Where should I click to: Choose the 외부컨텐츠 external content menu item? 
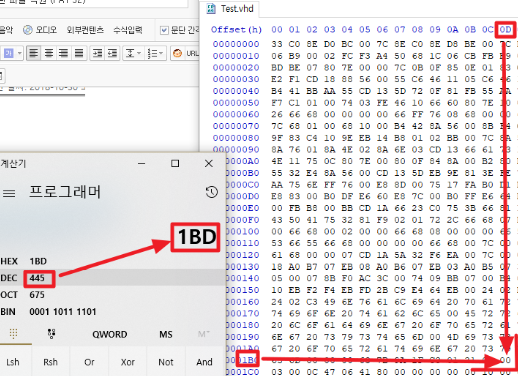click(85, 30)
